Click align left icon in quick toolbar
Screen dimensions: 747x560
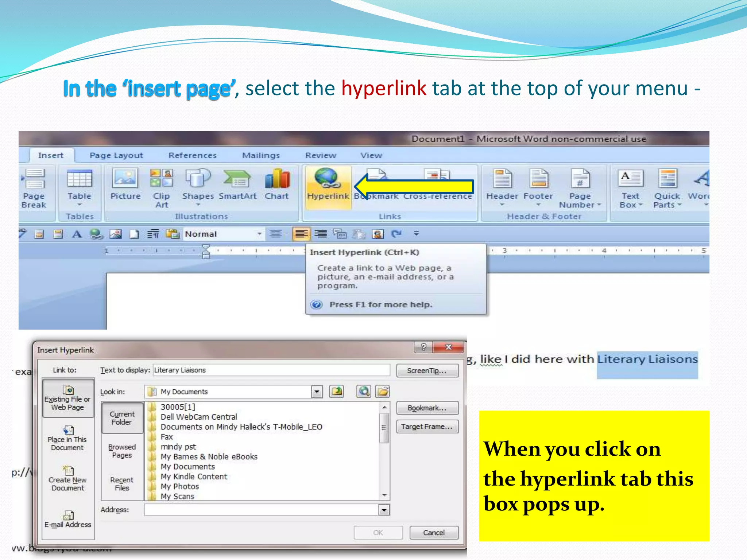(301, 234)
